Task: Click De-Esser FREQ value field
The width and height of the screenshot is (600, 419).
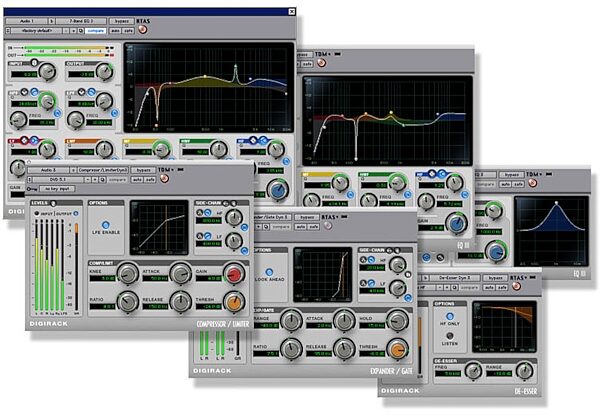Action: (x=448, y=373)
